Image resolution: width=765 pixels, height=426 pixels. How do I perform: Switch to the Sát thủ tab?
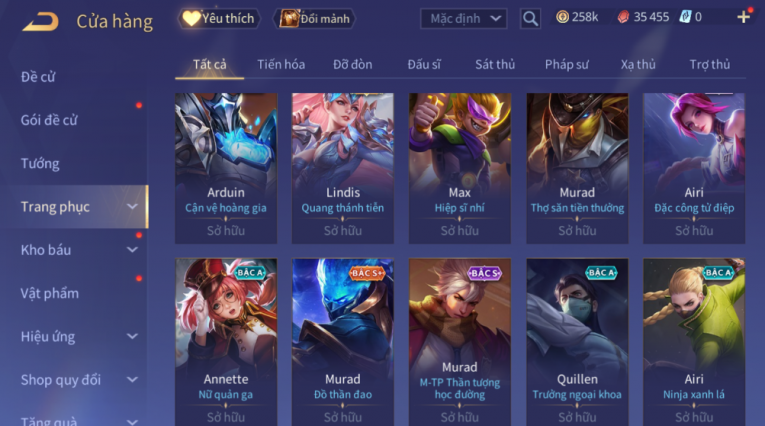tap(495, 64)
